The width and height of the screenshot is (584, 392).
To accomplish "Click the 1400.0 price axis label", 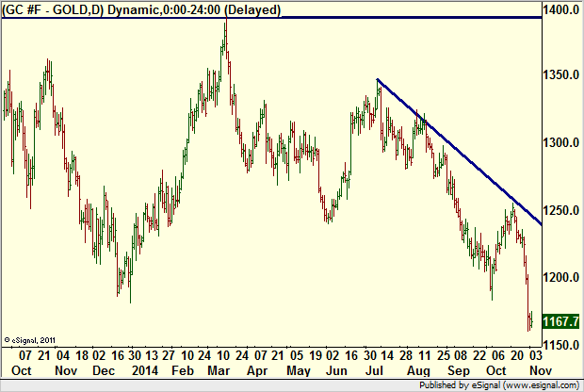I will click(x=561, y=9).
